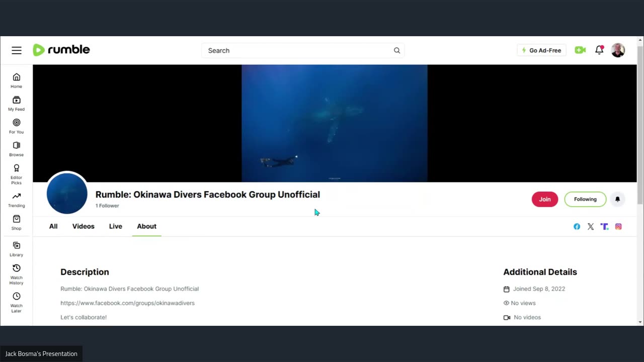The height and width of the screenshot is (362, 644).
Task: Click the Description heading
Action: pyautogui.click(x=85, y=272)
